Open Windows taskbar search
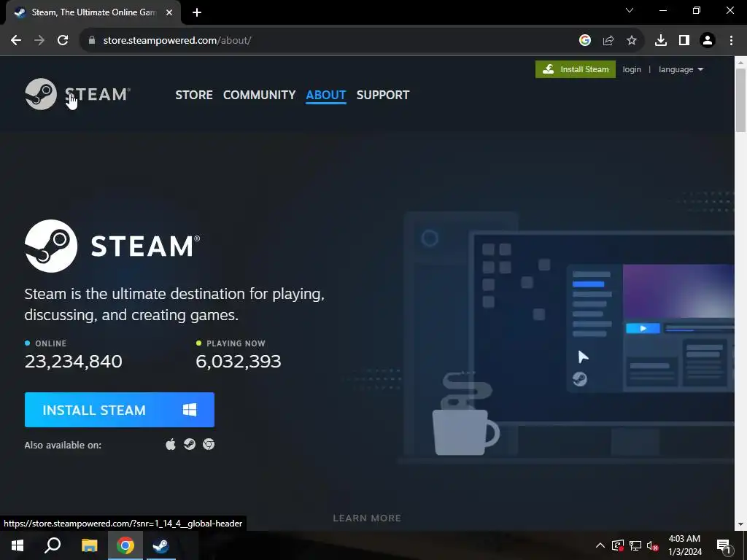This screenshot has height=560, width=747. tap(53, 545)
